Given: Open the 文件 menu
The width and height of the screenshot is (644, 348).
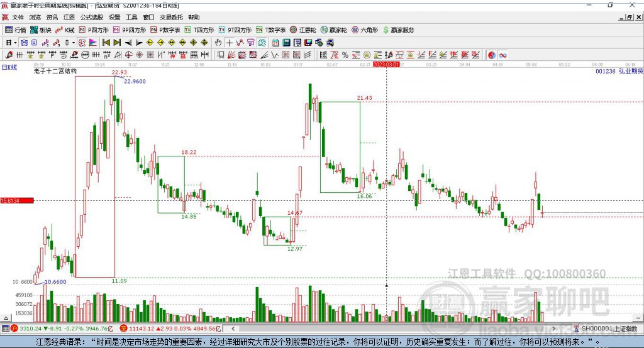Looking at the screenshot, I should click(x=18, y=17).
